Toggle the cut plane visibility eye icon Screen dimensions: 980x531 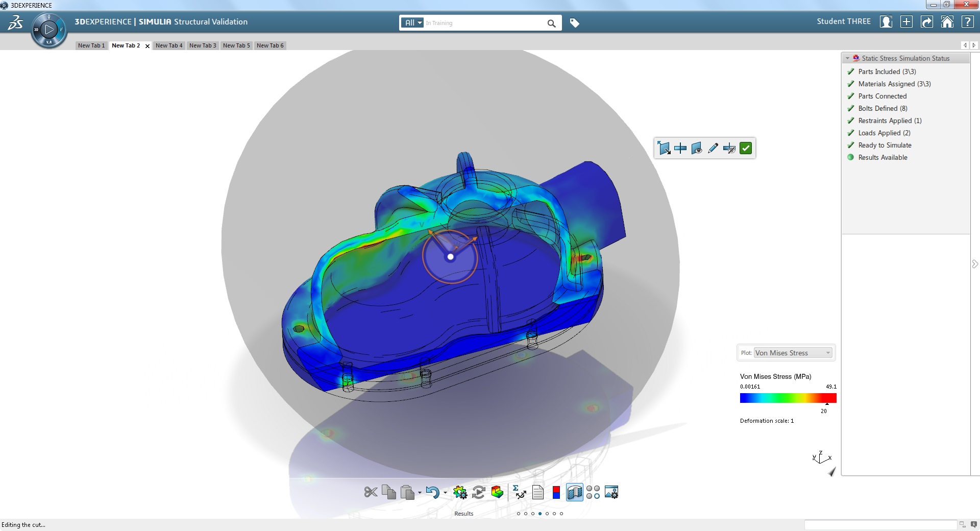coord(697,148)
